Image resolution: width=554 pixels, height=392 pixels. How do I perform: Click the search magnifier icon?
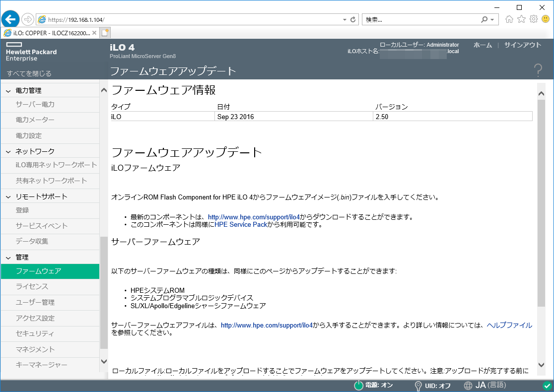[x=484, y=20]
